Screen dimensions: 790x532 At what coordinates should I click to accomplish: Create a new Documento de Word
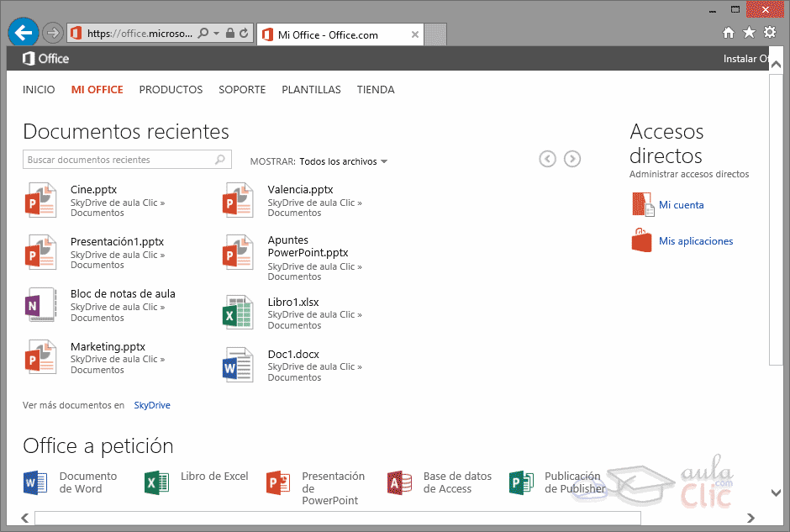34,482
